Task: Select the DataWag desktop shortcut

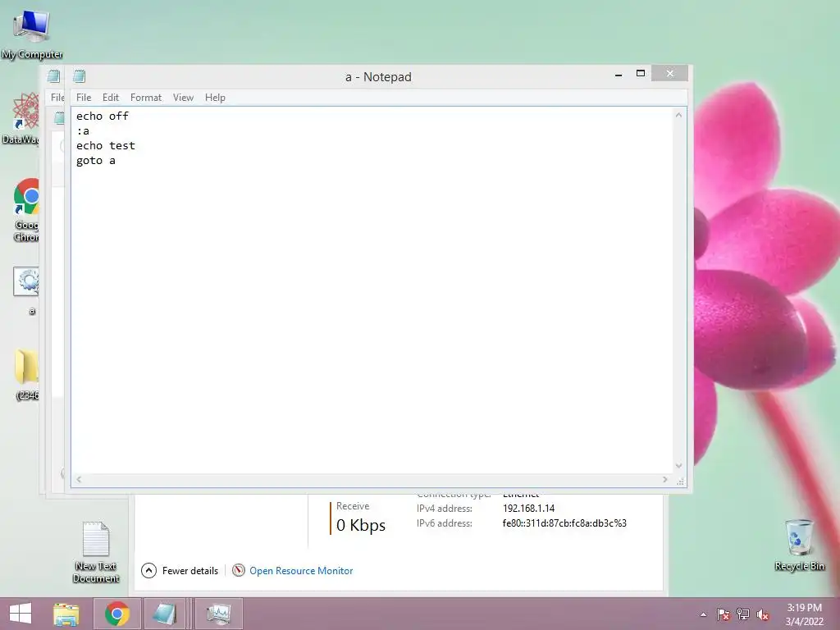Action: point(21,119)
